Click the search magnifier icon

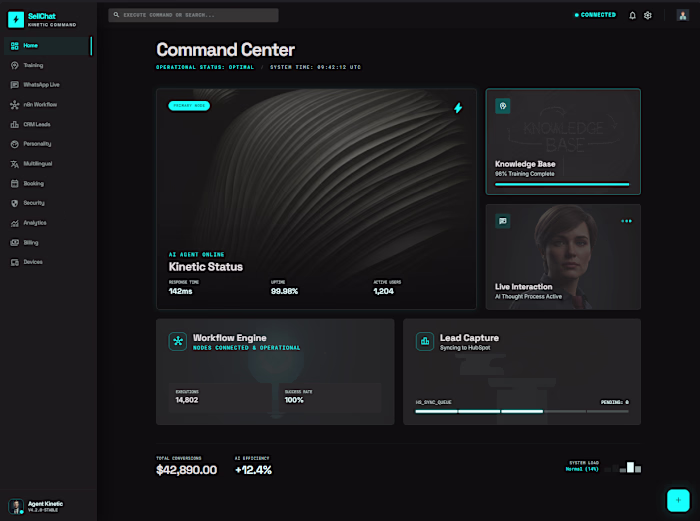116,15
